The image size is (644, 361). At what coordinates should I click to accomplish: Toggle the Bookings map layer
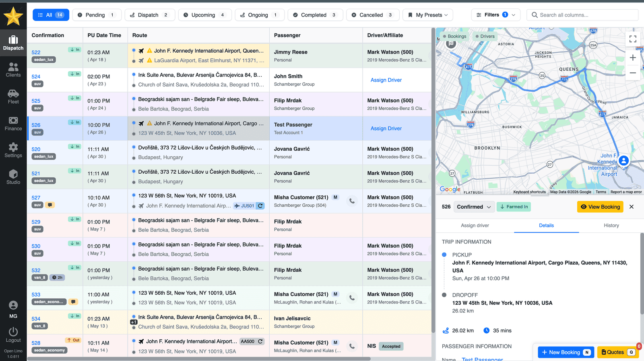click(454, 36)
